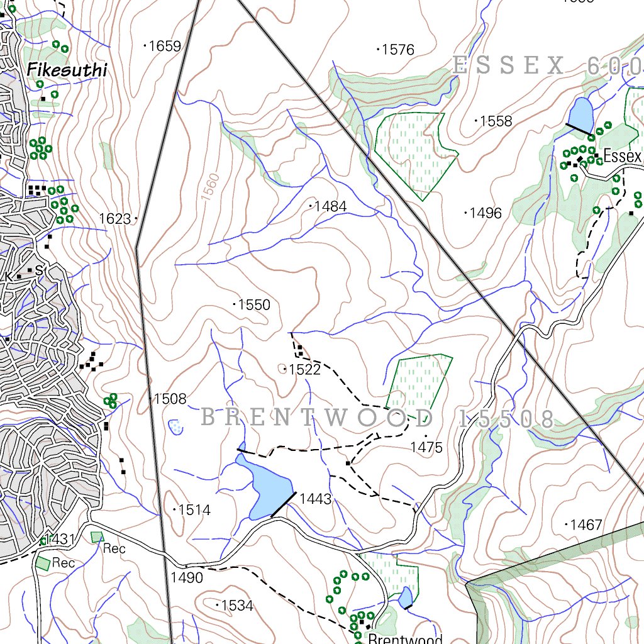Select the small lake in top right corner
This screenshot has height=644, width=644.
tap(582, 111)
